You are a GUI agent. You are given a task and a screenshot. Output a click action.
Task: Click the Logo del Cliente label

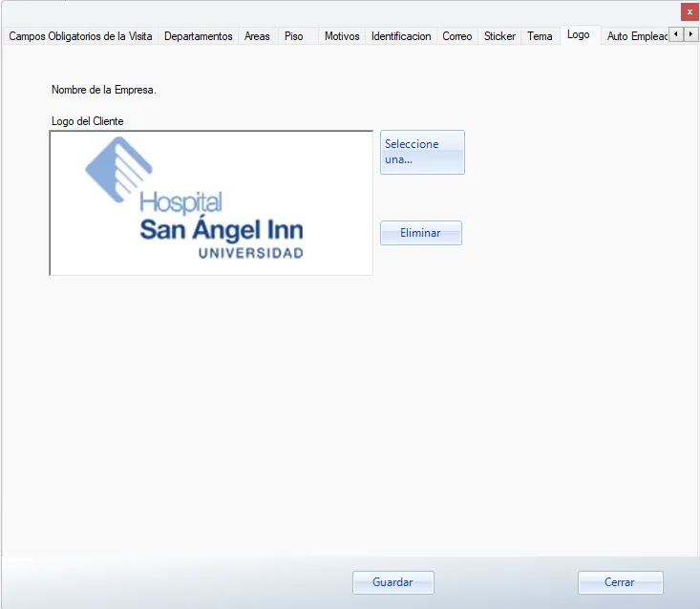(88, 121)
